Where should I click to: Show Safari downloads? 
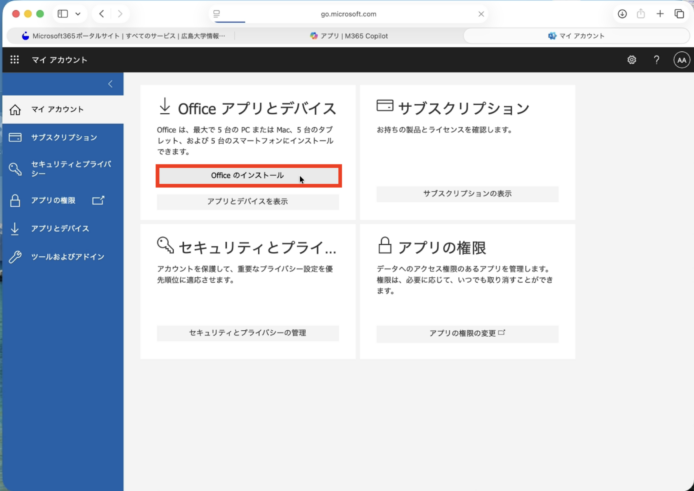click(622, 14)
